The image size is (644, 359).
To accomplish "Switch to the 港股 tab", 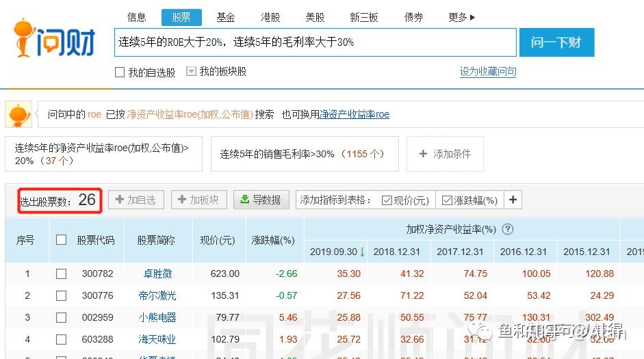I will coord(270,17).
